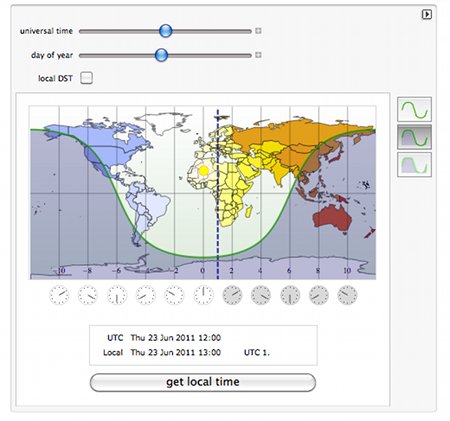Click the get local time button
The width and height of the screenshot is (450, 421).
pyautogui.click(x=203, y=382)
